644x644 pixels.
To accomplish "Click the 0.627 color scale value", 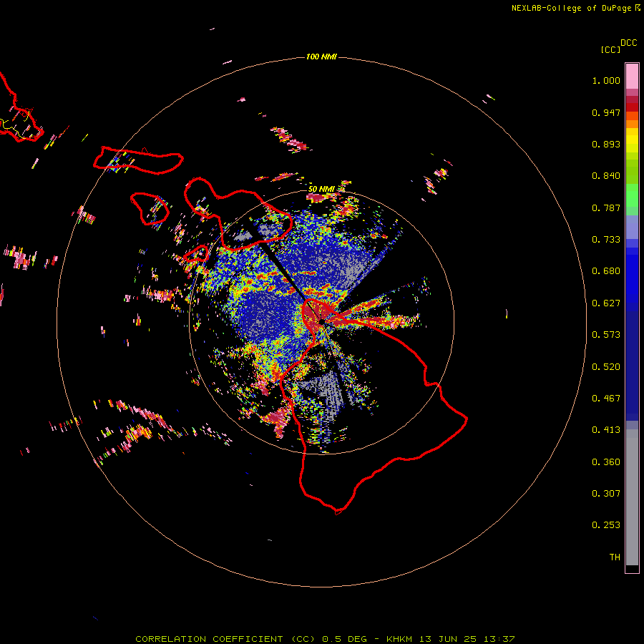I will (606, 303).
